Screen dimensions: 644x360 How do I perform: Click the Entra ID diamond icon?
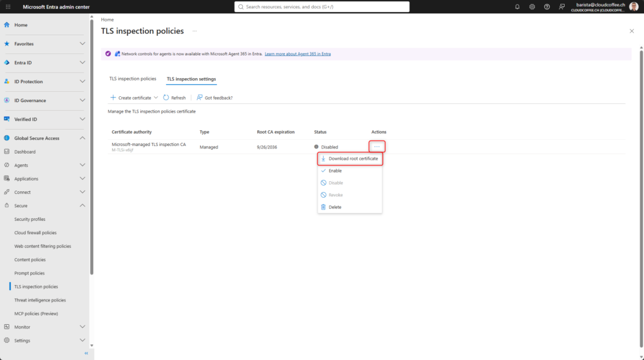point(6,62)
